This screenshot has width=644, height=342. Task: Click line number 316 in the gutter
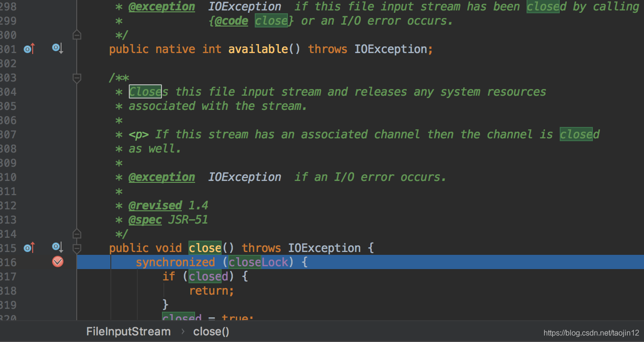(x=8, y=262)
